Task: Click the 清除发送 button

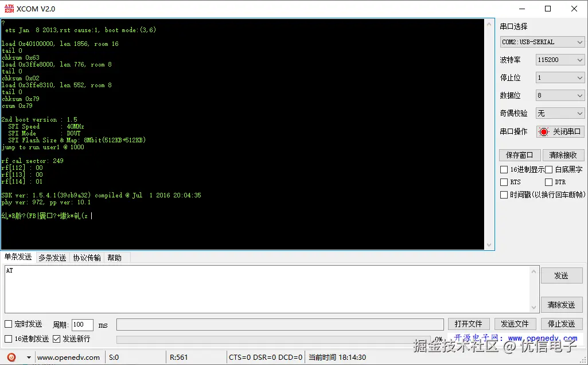Action: [x=562, y=305]
